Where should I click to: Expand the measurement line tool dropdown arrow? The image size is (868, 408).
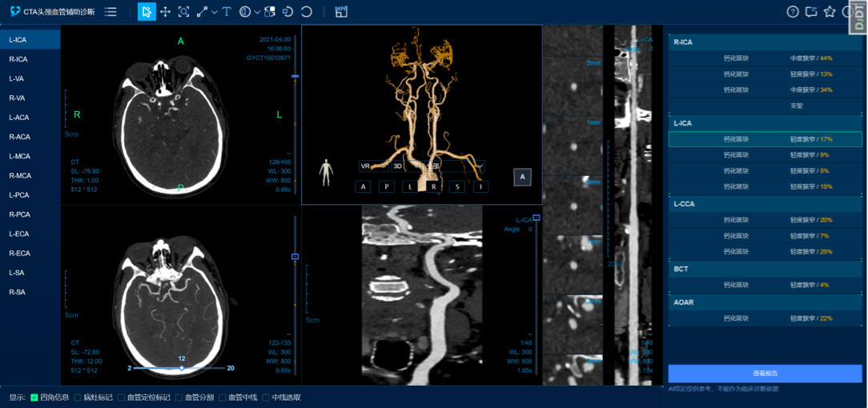[215, 12]
